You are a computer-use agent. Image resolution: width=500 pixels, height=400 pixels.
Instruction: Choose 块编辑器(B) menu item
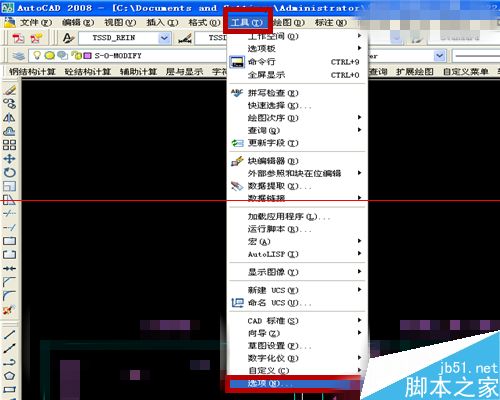point(297,161)
